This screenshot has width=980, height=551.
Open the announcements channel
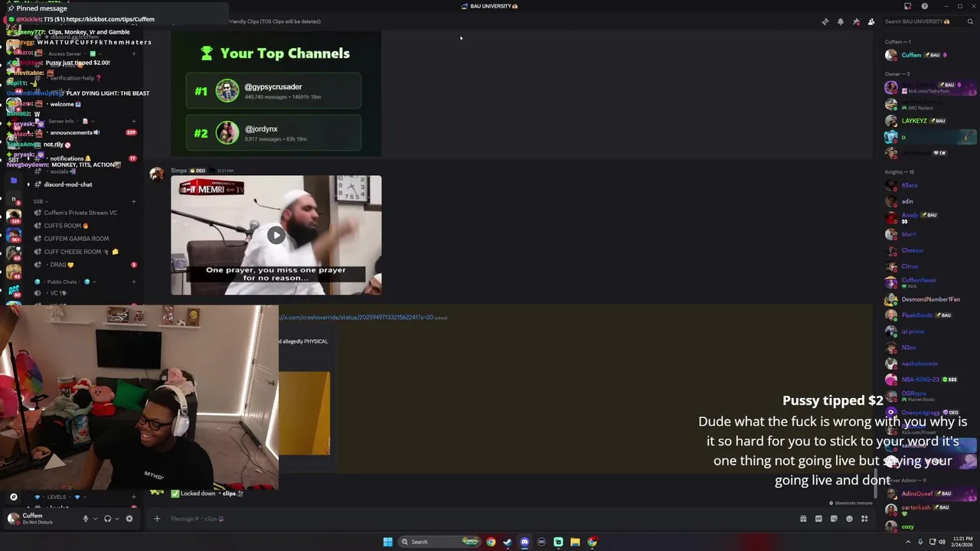(x=84, y=132)
